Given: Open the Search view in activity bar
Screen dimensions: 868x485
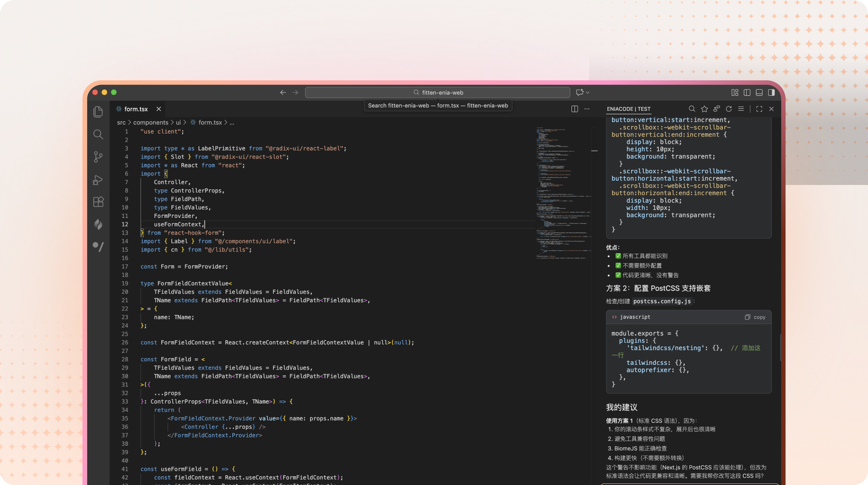Looking at the screenshot, I should coord(98,134).
